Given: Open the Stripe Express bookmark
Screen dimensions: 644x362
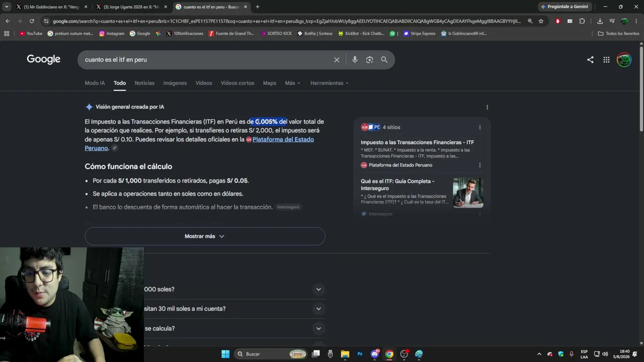Looking at the screenshot, I should (x=419, y=34).
